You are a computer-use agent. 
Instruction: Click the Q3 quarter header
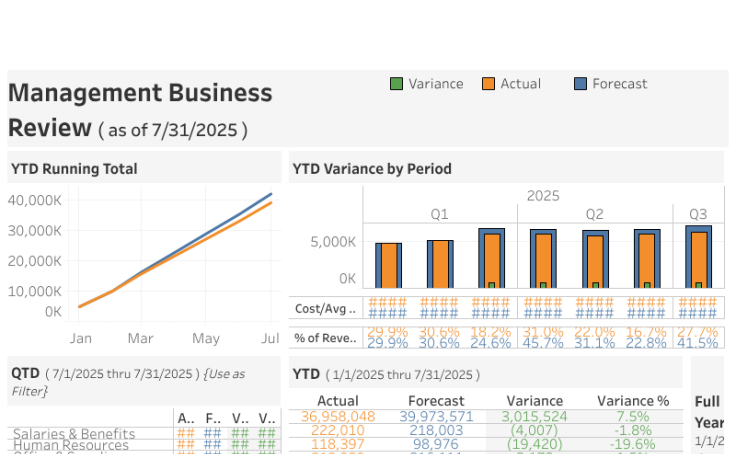pos(697,214)
